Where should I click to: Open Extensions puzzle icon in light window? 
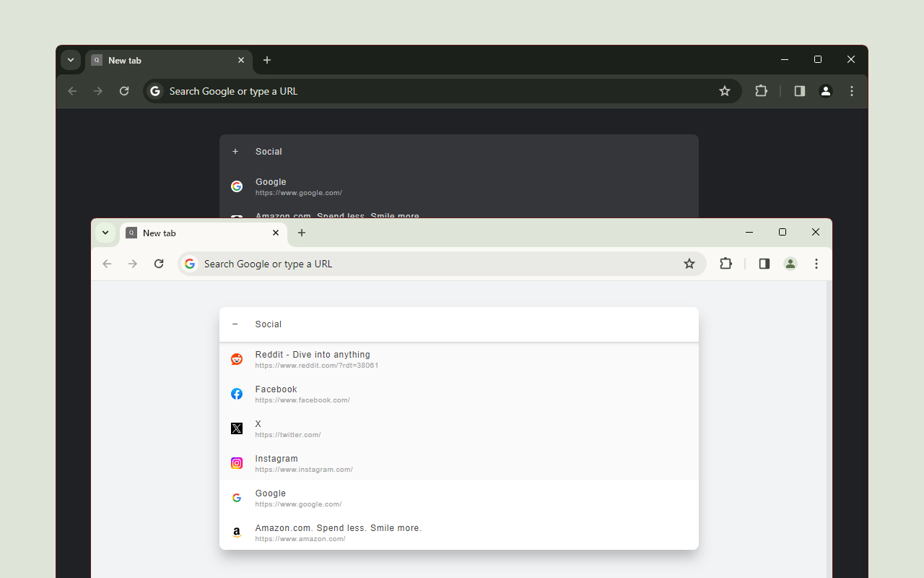coord(725,264)
